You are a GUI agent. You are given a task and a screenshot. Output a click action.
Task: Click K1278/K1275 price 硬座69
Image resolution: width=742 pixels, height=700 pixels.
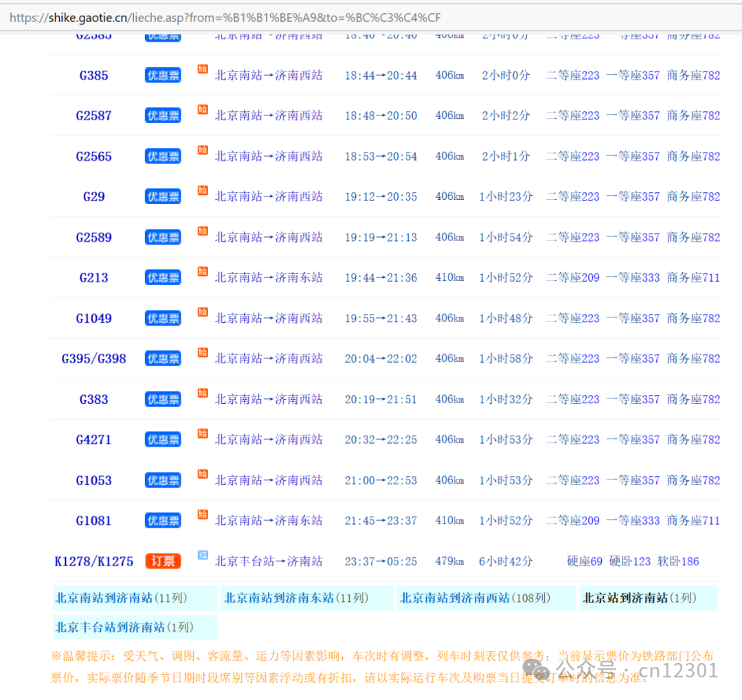click(x=585, y=561)
